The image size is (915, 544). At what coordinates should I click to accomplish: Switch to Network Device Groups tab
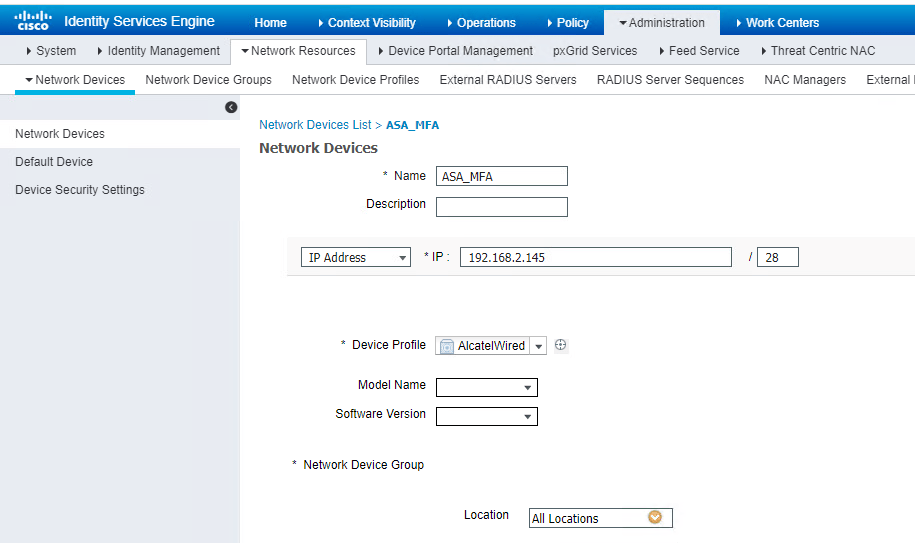pos(208,80)
